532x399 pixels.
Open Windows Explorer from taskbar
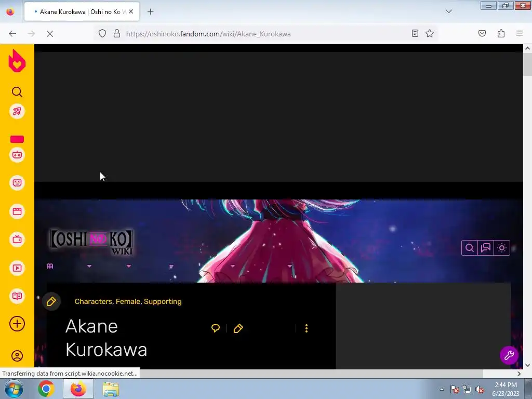pos(111,389)
